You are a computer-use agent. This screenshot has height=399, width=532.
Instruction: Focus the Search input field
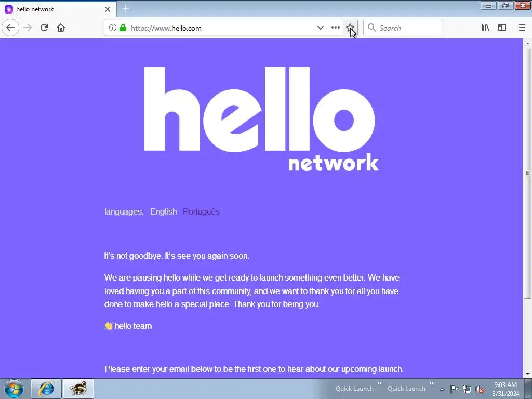pyautogui.click(x=403, y=28)
